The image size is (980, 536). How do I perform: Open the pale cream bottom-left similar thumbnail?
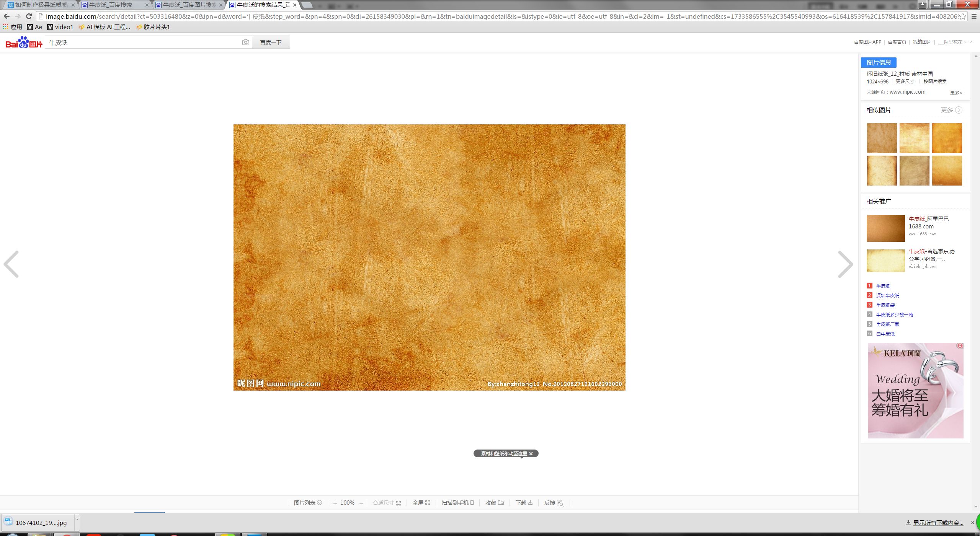882,171
